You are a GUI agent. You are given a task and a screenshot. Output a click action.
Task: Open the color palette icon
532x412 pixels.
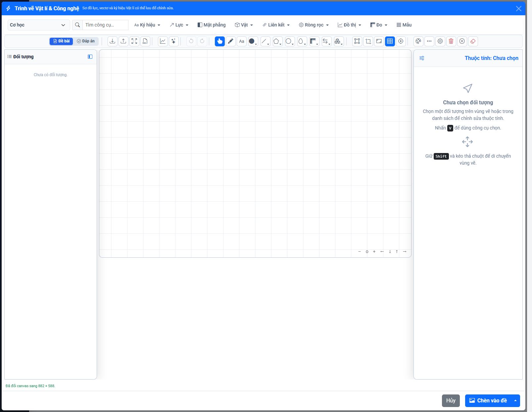click(x=418, y=41)
